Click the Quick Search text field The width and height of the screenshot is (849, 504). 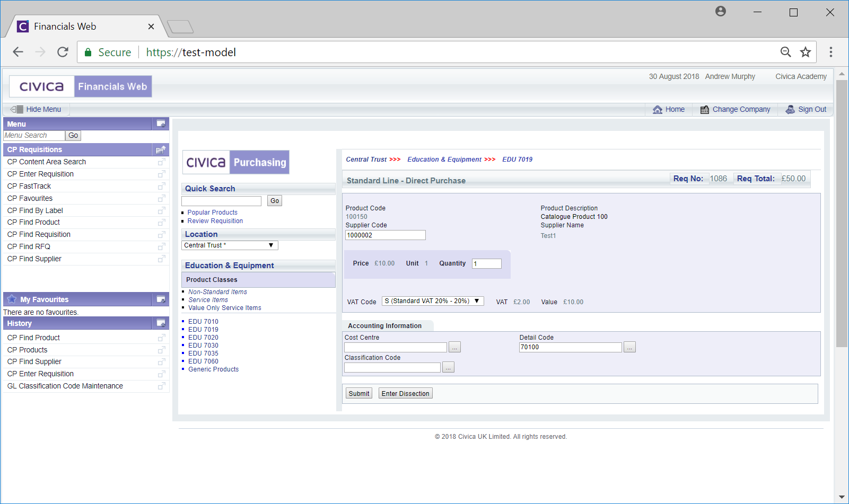(x=221, y=201)
